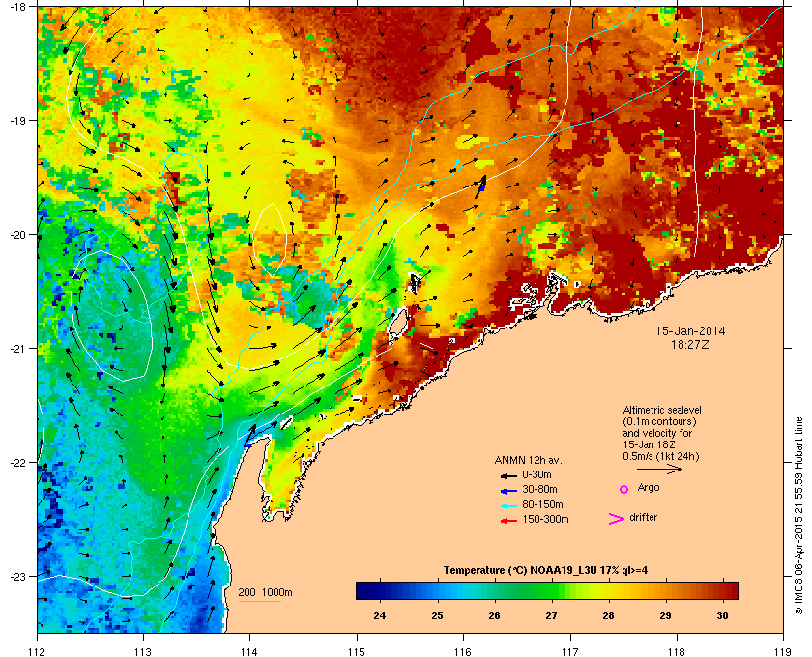This screenshot has height=657, width=812.
Task: Click the '15-Jan 18Z' text line
Action: [x=649, y=444]
